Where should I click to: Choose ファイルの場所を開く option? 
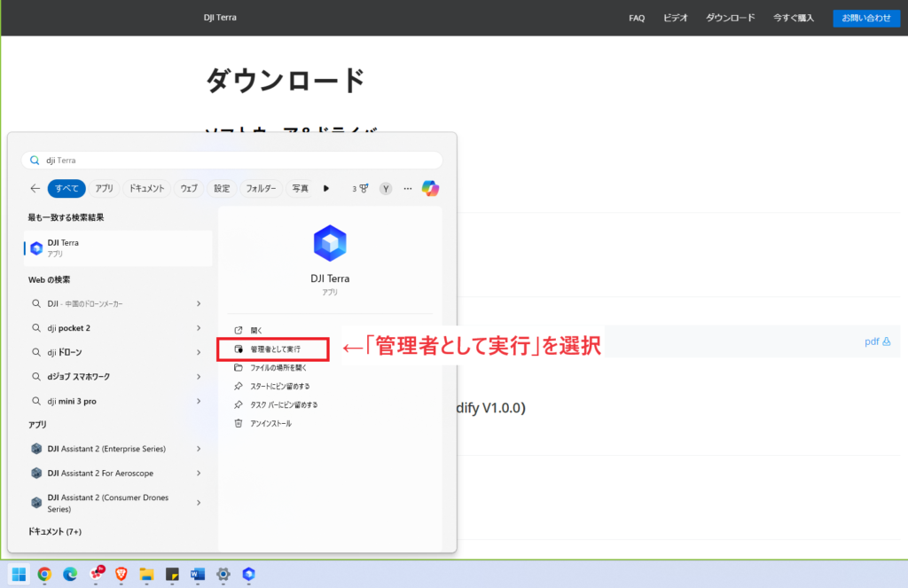click(330, 368)
